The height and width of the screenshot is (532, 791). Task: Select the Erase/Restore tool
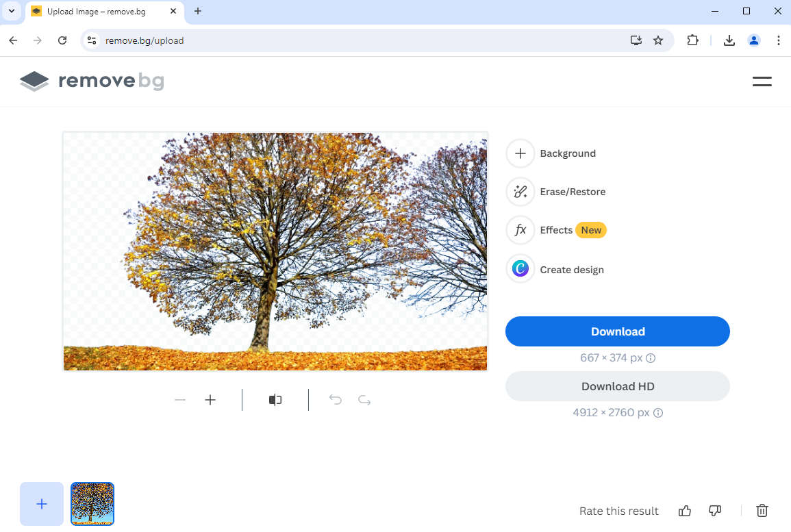(520, 192)
